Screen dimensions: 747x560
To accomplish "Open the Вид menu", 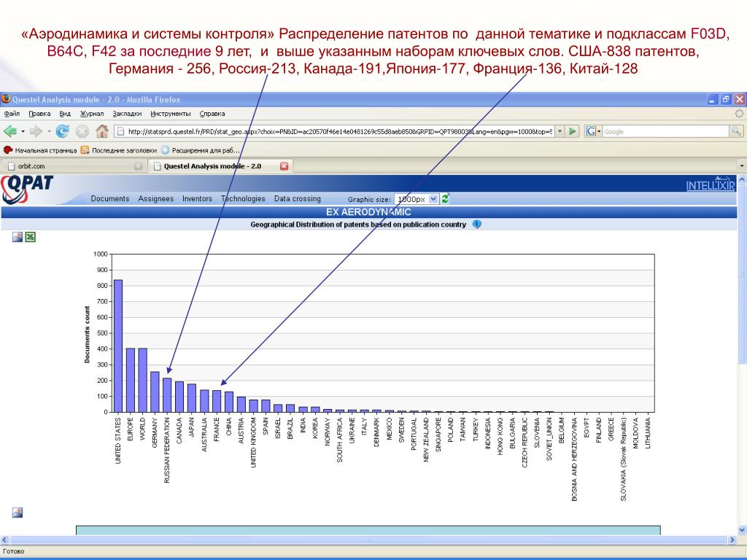I will pyautogui.click(x=65, y=114).
